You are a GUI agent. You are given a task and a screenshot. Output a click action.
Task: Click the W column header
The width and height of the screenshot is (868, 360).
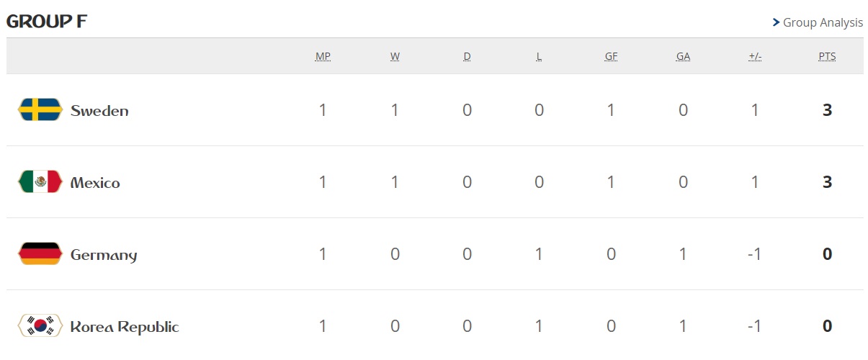coord(395,56)
